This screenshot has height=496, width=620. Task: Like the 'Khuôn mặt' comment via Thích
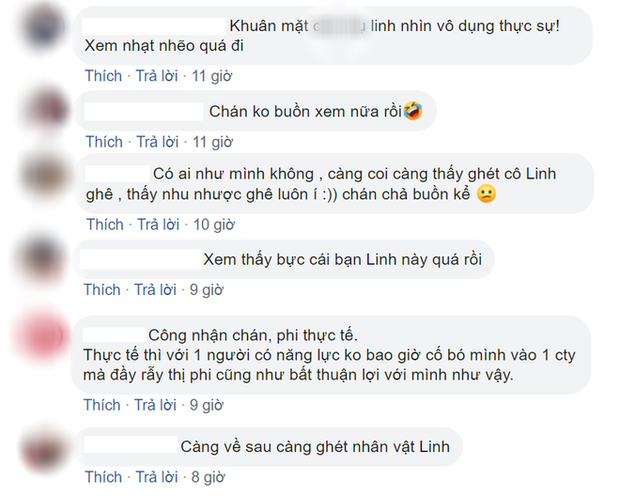(x=103, y=75)
